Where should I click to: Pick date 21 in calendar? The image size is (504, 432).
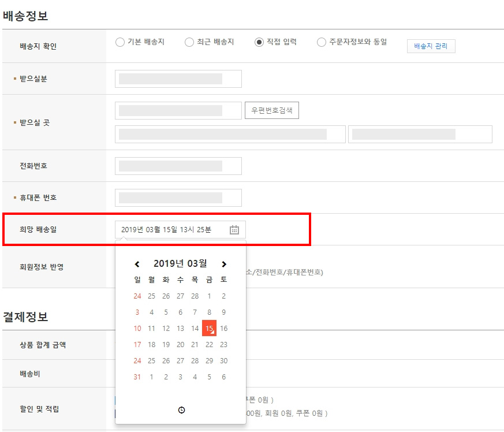[195, 345]
